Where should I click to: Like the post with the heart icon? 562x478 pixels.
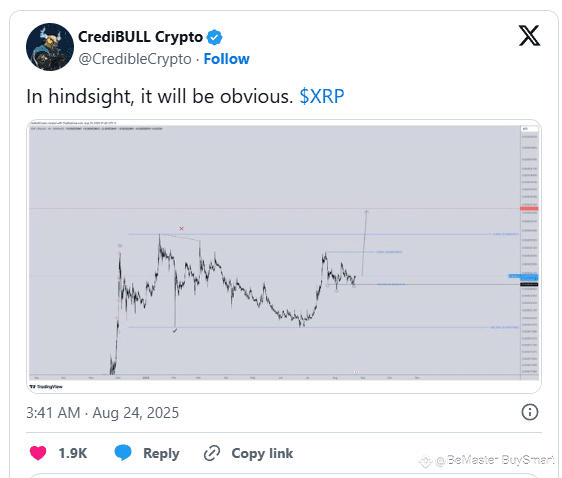pos(38,453)
